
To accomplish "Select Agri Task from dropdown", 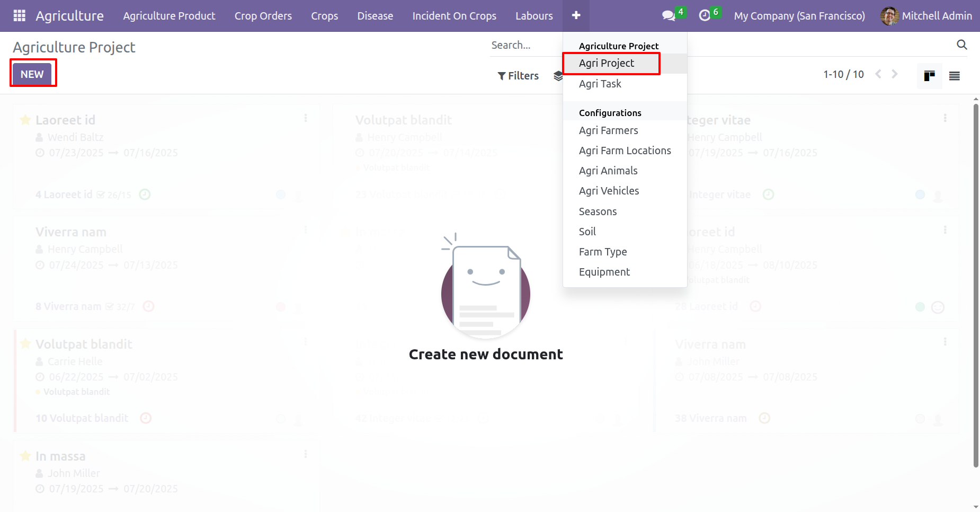I will tap(625, 84).
